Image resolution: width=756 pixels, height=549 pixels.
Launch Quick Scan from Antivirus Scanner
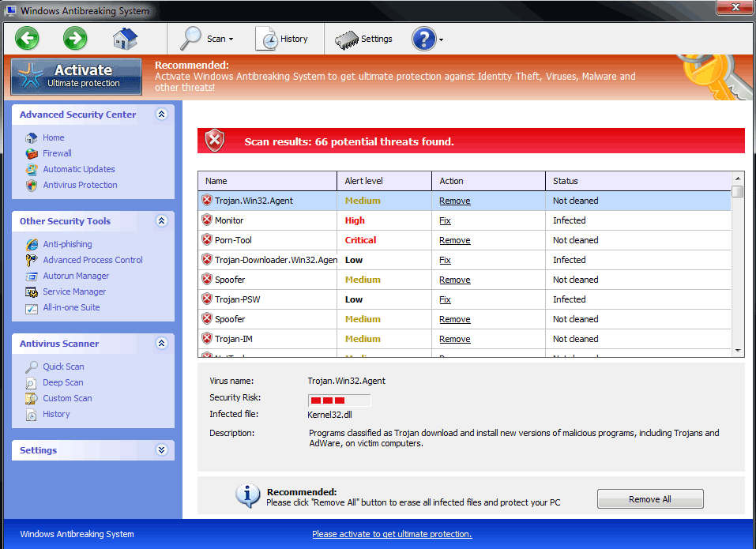pos(63,367)
